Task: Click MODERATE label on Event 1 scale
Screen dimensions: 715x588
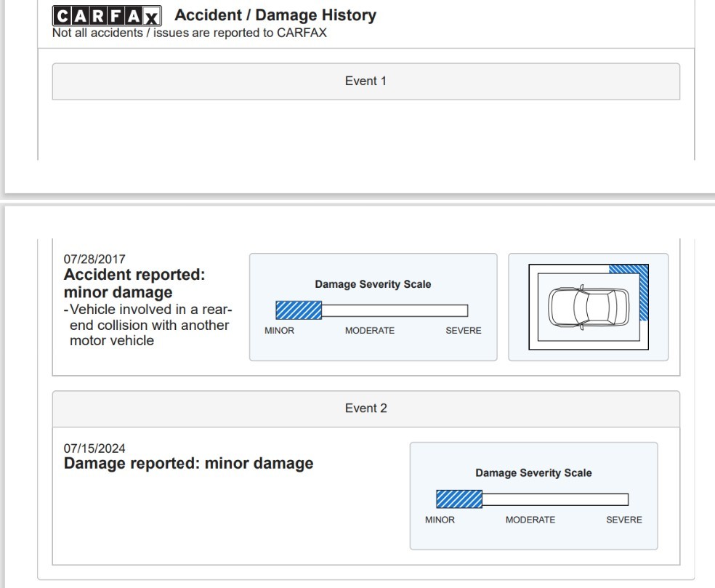Action: point(370,330)
